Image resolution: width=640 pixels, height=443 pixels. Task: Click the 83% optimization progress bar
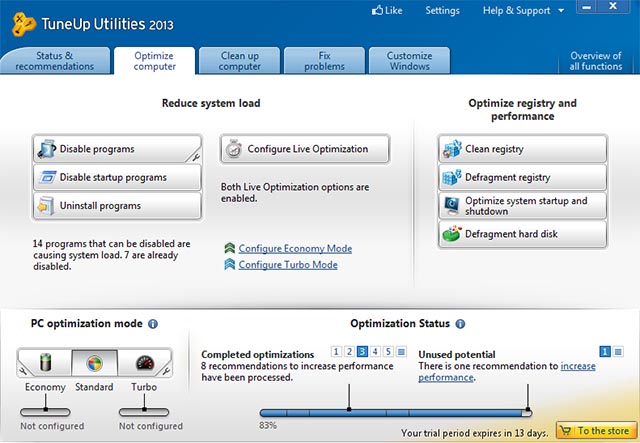pyautogui.click(x=396, y=413)
